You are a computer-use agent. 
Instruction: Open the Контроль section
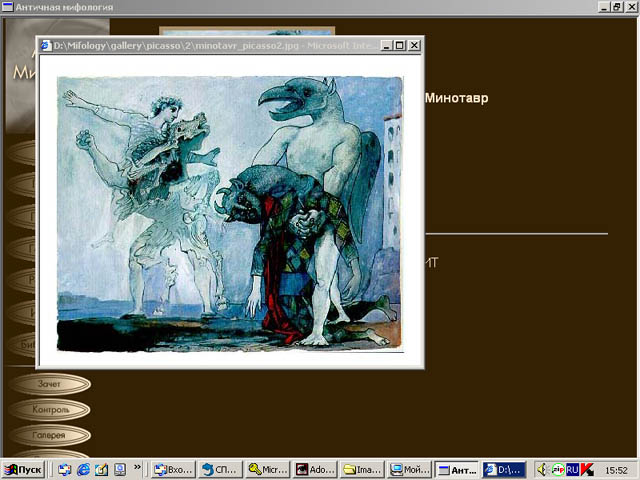click(x=49, y=410)
